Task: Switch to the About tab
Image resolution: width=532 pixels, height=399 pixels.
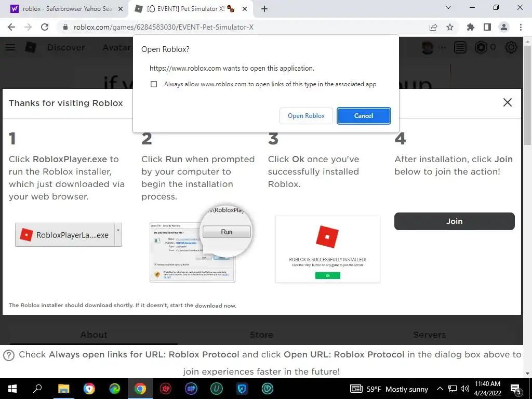Action: tap(94, 335)
